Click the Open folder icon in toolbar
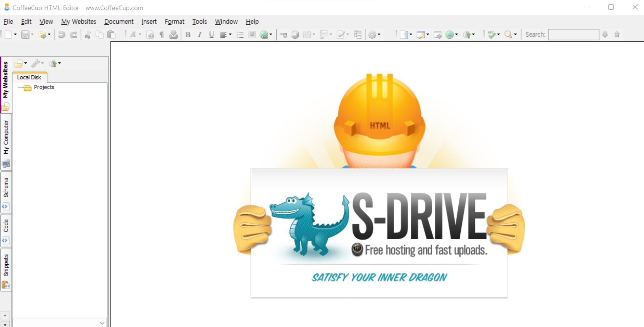The height and width of the screenshot is (327, 644). (42, 35)
